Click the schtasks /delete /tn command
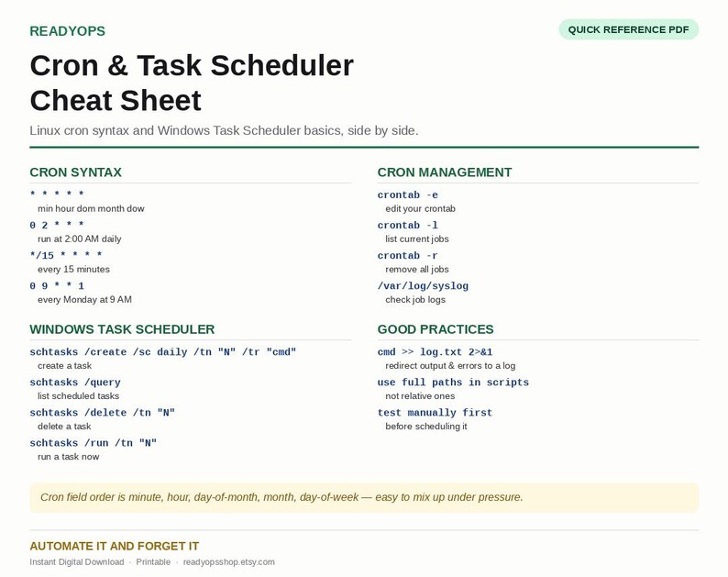The height and width of the screenshot is (577, 728). (102, 413)
